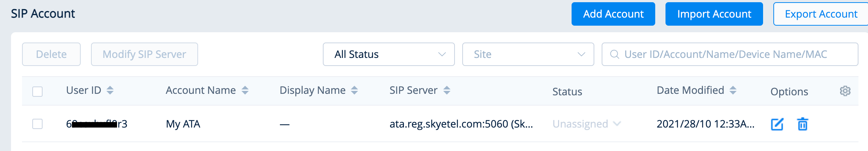Image resolution: width=868 pixels, height=151 pixels.
Task: Click the SIP Account page title
Action: click(x=43, y=14)
